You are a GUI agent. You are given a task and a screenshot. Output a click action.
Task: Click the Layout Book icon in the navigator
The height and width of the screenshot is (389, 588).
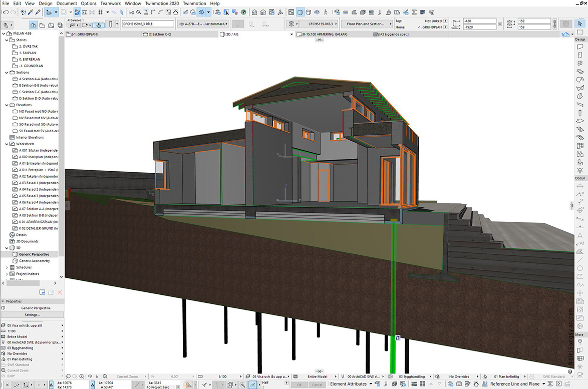click(x=51, y=25)
